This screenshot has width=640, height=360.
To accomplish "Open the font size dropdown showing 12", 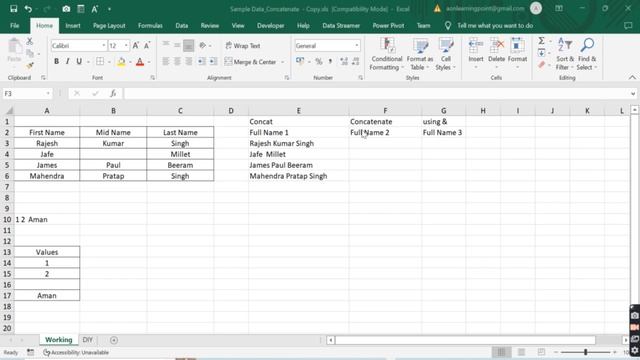I will [126, 46].
